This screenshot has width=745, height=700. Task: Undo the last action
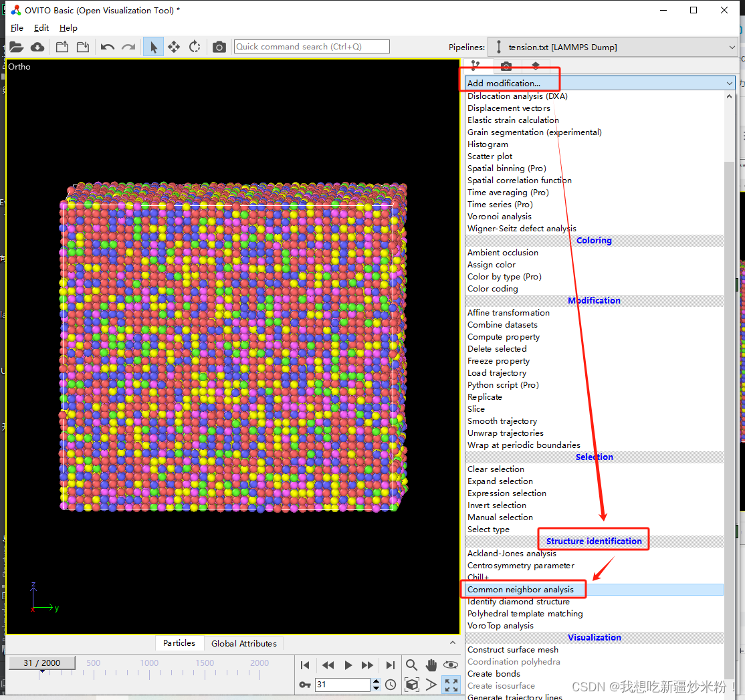(x=108, y=47)
